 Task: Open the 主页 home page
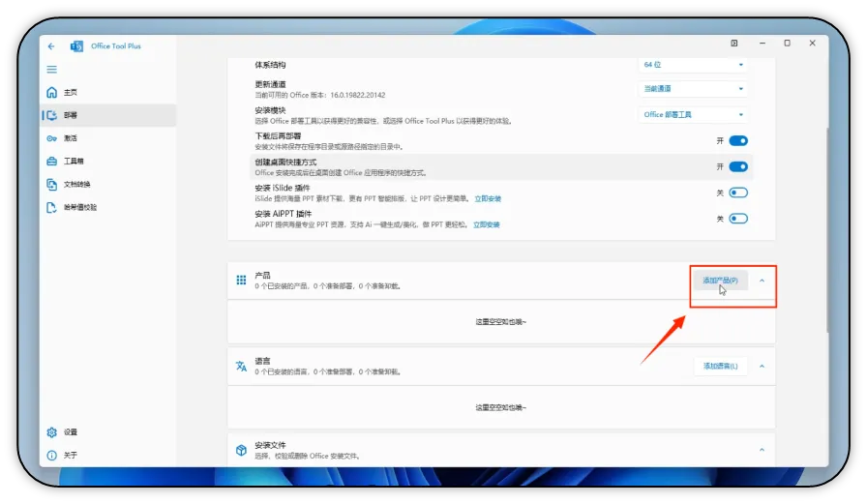[108, 92]
